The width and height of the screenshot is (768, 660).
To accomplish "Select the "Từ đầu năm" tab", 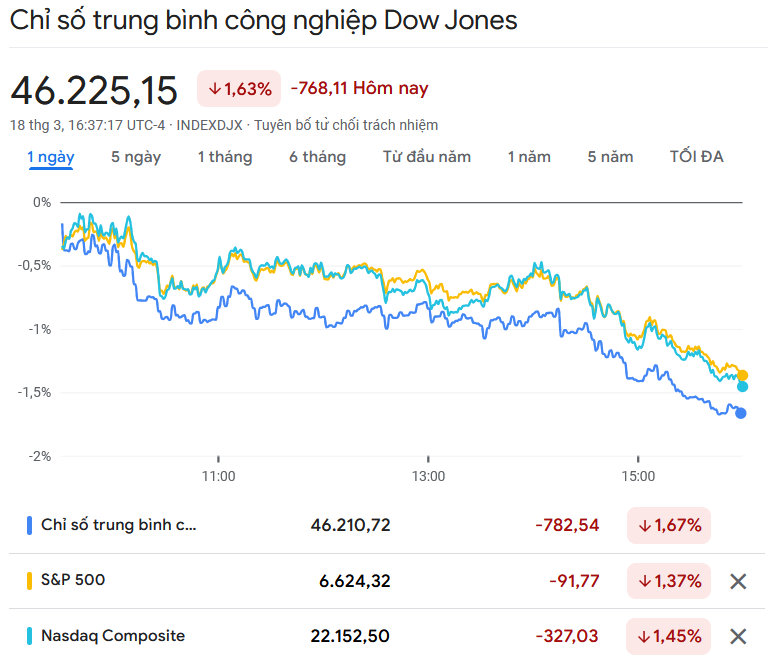I will click(x=427, y=157).
